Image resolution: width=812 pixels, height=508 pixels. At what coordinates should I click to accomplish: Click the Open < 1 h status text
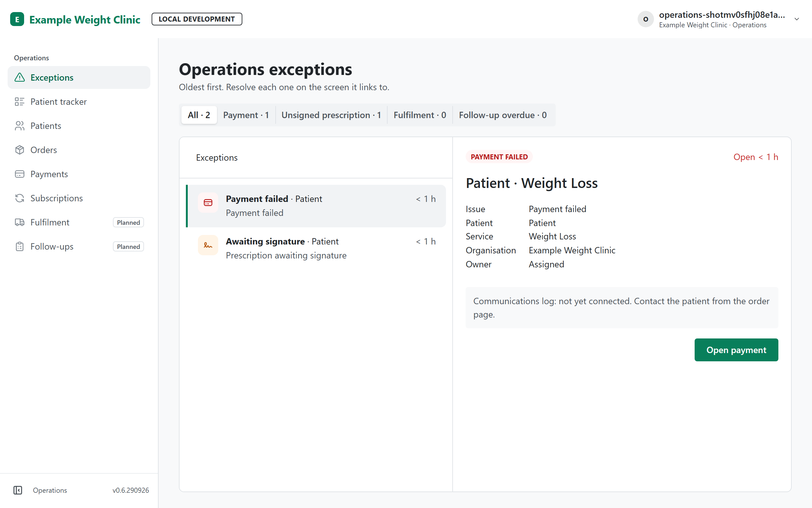[756, 157]
